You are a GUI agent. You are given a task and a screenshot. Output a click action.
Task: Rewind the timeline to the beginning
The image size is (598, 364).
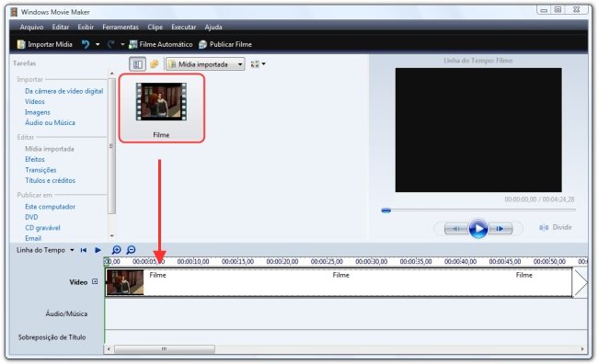click(x=84, y=250)
